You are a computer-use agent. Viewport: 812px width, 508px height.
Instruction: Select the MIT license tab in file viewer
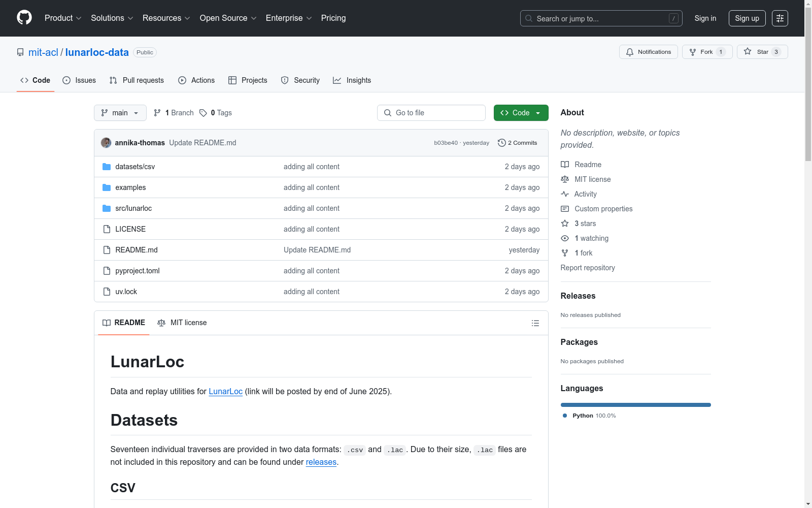182,323
